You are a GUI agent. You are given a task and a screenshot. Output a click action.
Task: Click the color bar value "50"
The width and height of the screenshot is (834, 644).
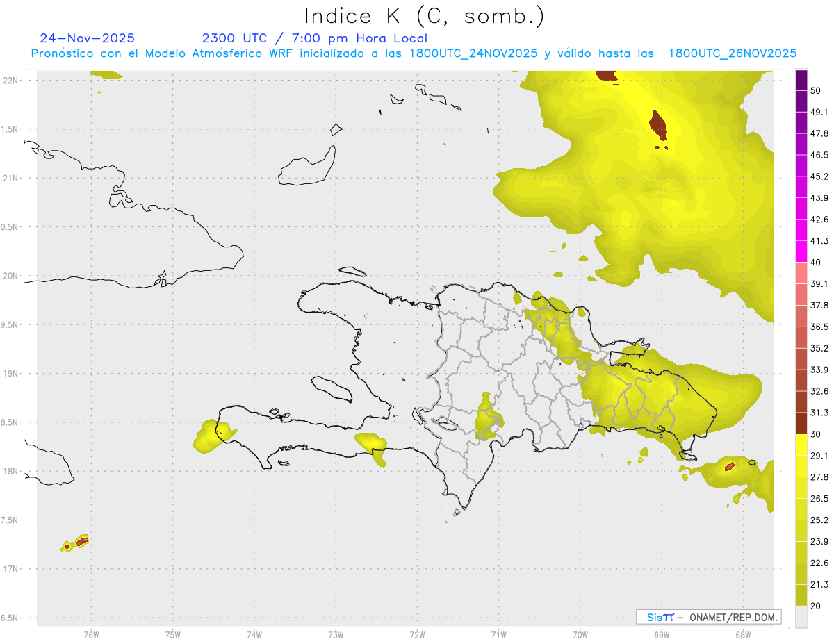(x=816, y=90)
